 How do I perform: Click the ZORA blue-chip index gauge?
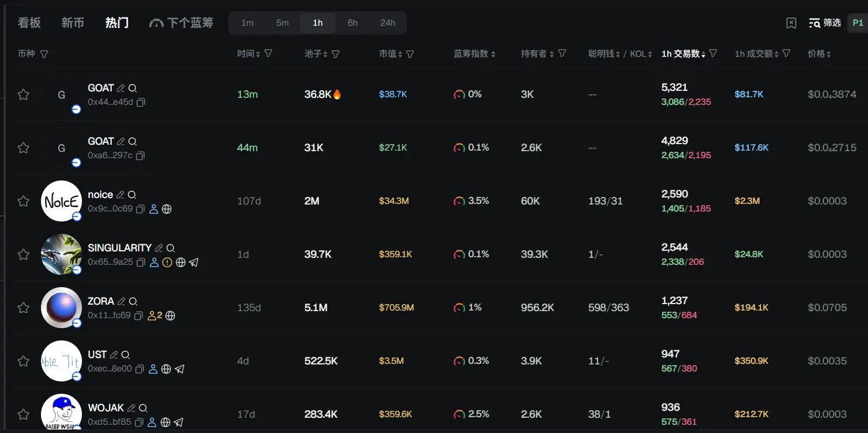coord(459,308)
